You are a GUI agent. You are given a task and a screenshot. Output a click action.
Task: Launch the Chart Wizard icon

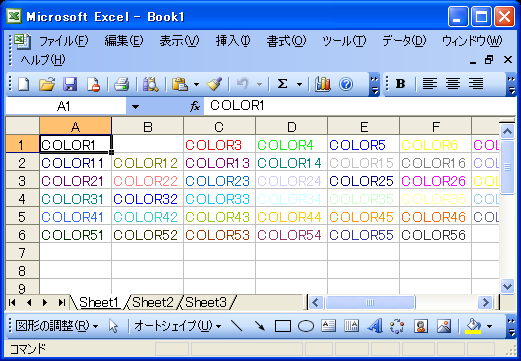[323, 84]
